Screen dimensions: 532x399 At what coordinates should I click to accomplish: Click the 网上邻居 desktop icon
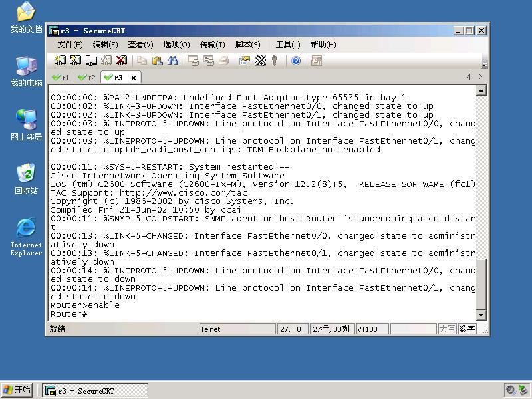point(26,125)
